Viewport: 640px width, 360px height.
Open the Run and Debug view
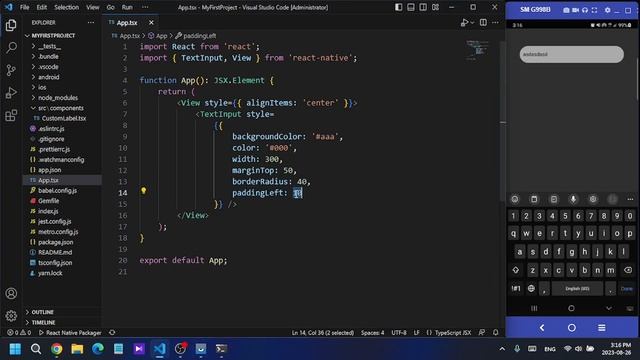point(11,93)
